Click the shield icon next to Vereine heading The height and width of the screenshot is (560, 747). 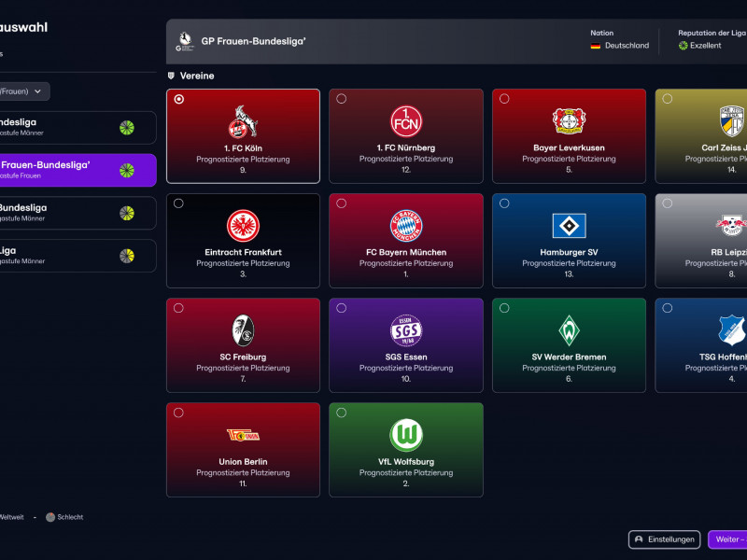170,76
